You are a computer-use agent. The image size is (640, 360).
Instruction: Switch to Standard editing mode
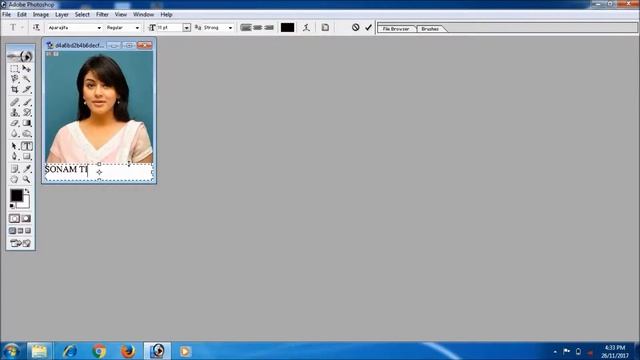[14, 219]
